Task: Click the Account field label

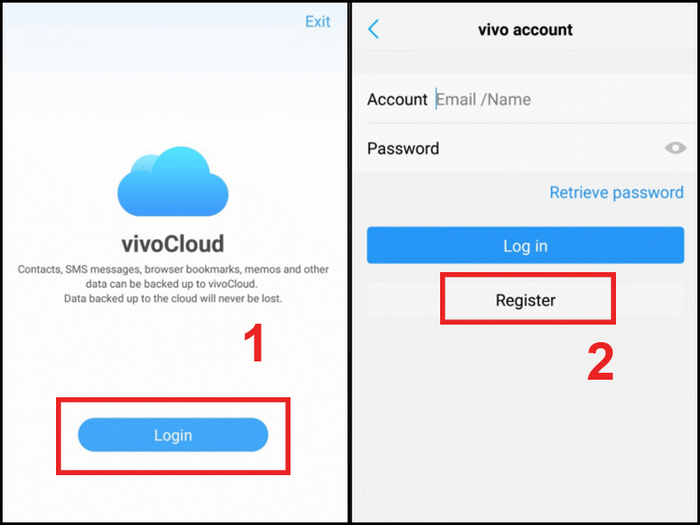Action: (x=397, y=99)
